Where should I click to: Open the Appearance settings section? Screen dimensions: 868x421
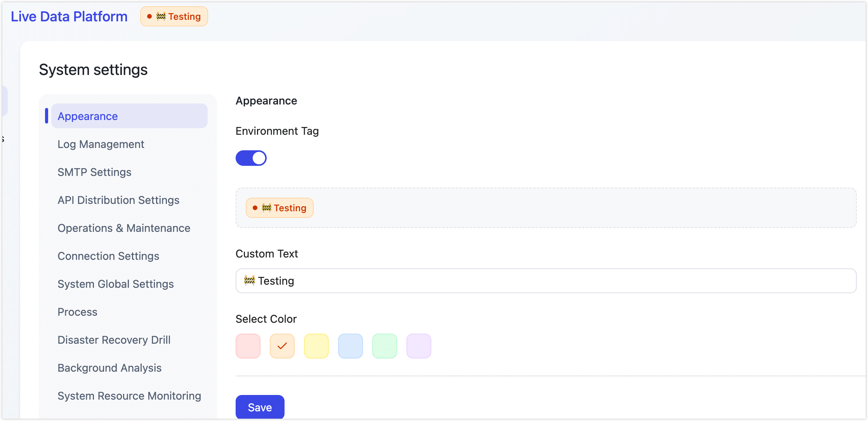pyautogui.click(x=87, y=116)
